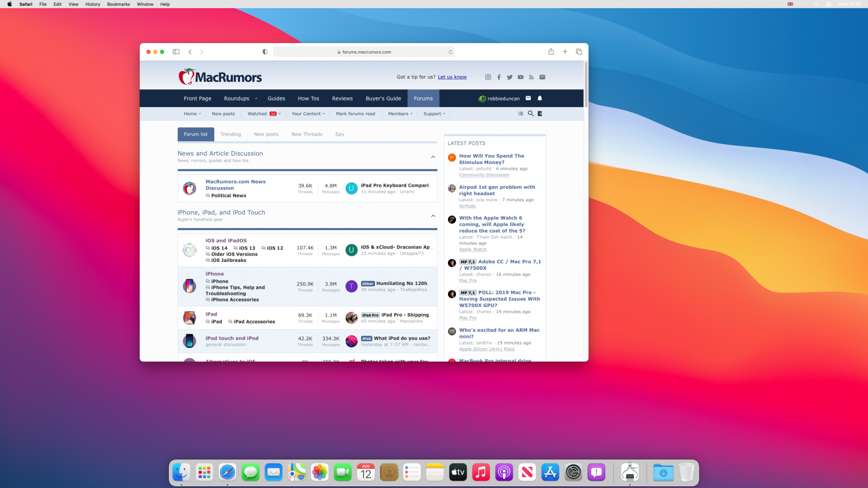Click the forum search magnifier icon

pos(530,114)
